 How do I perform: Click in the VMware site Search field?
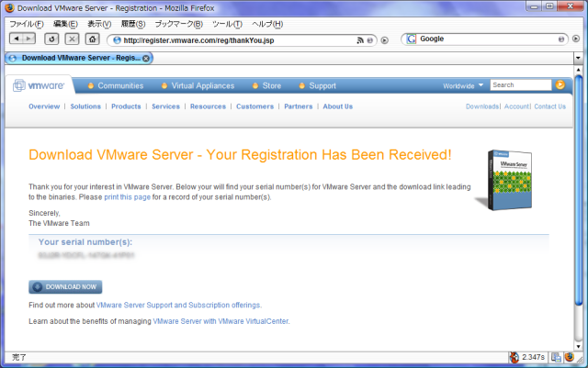519,85
